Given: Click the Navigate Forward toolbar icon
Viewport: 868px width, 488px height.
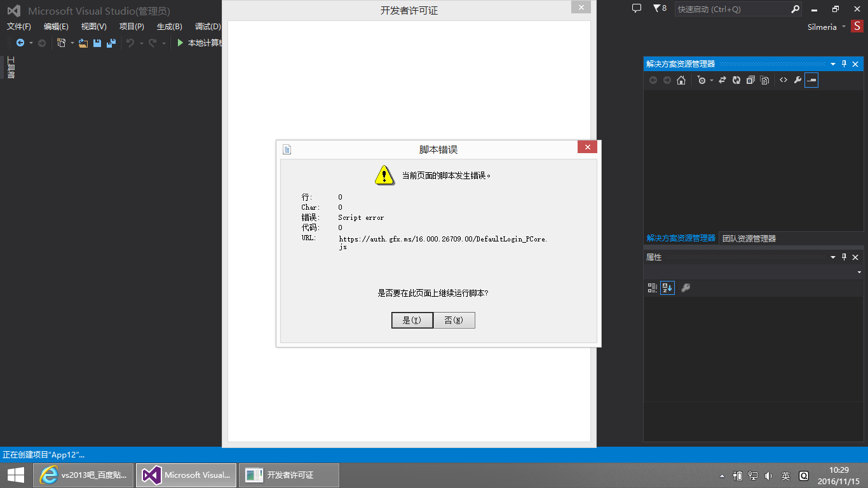Looking at the screenshot, I should [42, 43].
